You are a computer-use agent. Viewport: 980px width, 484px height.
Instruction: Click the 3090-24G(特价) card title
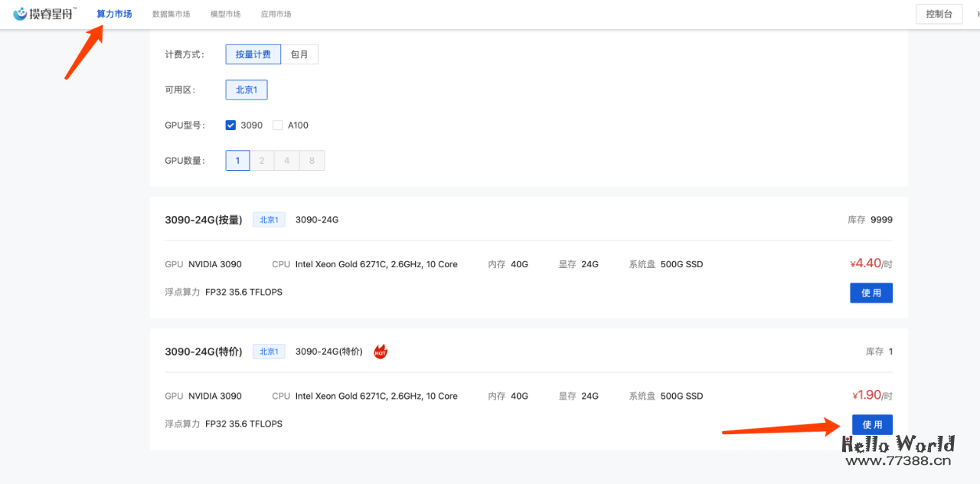pos(203,352)
